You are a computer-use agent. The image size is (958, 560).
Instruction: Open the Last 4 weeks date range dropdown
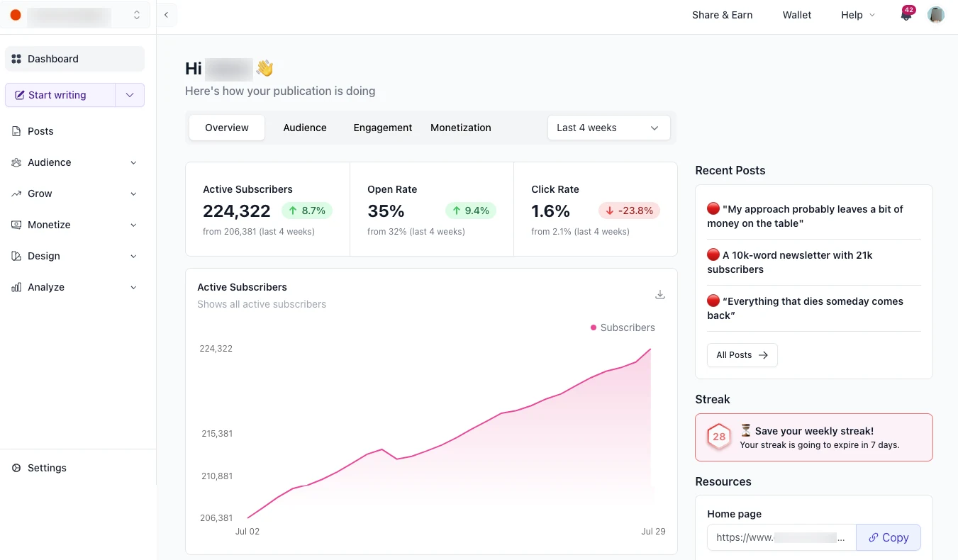(x=608, y=128)
